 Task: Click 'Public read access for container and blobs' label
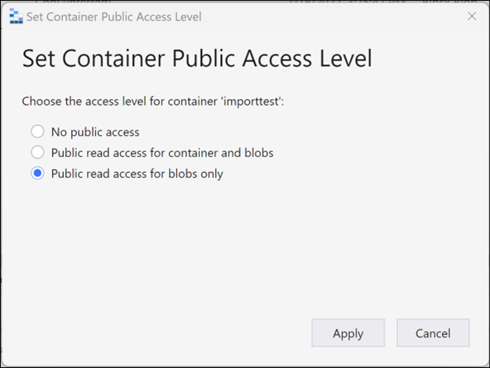[162, 153]
